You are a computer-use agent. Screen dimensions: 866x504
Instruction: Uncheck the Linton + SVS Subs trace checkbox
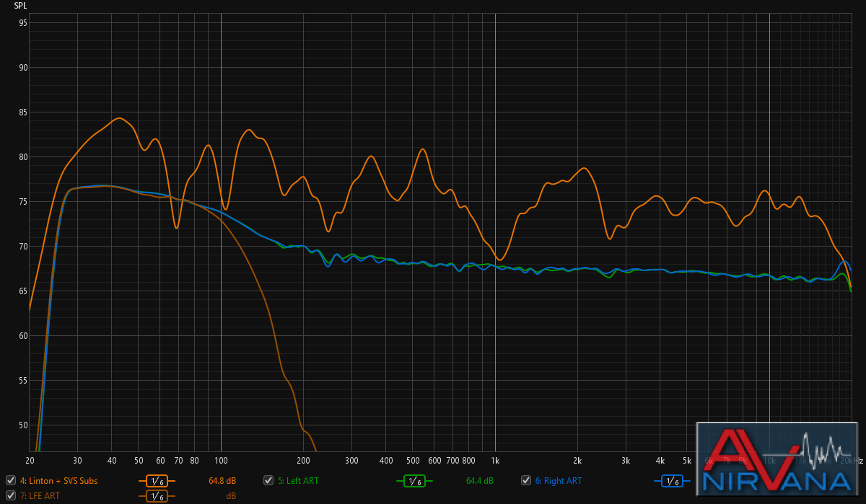pyautogui.click(x=10, y=480)
